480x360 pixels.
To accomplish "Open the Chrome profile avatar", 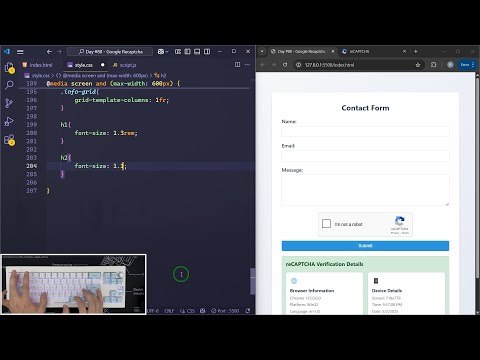I will click(450, 65).
